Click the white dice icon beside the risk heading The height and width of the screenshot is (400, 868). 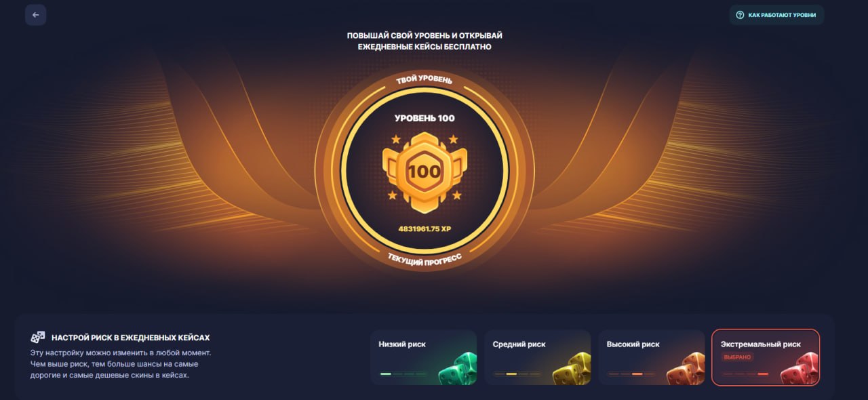tap(38, 337)
